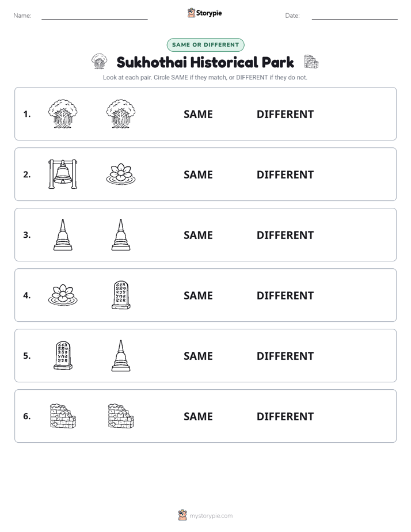Click the brick wall icon beside the title
The height and width of the screenshot is (532, 411).
(311, 62)
